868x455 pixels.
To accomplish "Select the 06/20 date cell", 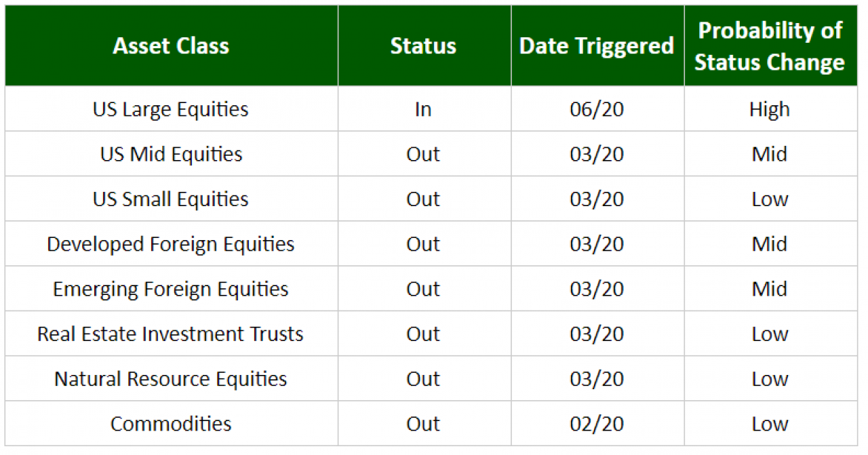I will coord(597,109).
